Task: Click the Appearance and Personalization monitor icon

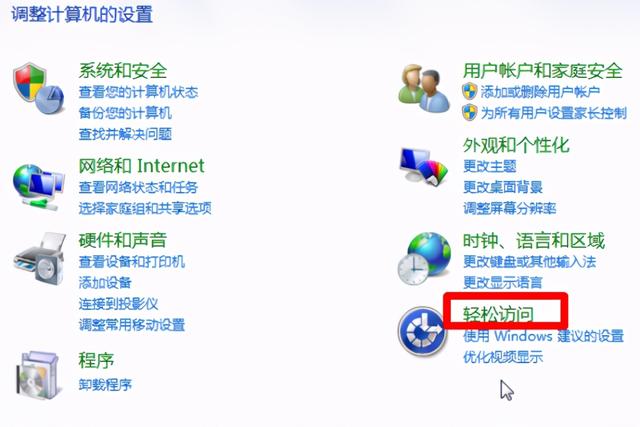Action: pos(423,167)
